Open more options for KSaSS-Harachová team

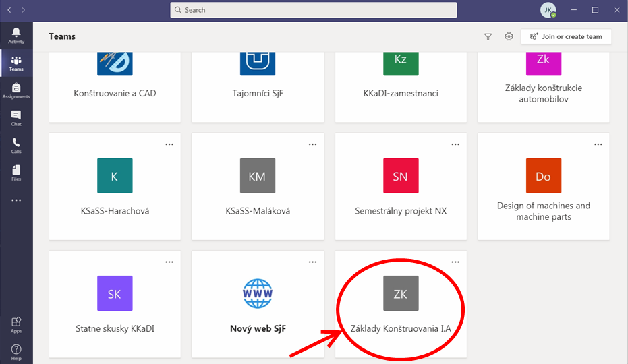(169, 144)
